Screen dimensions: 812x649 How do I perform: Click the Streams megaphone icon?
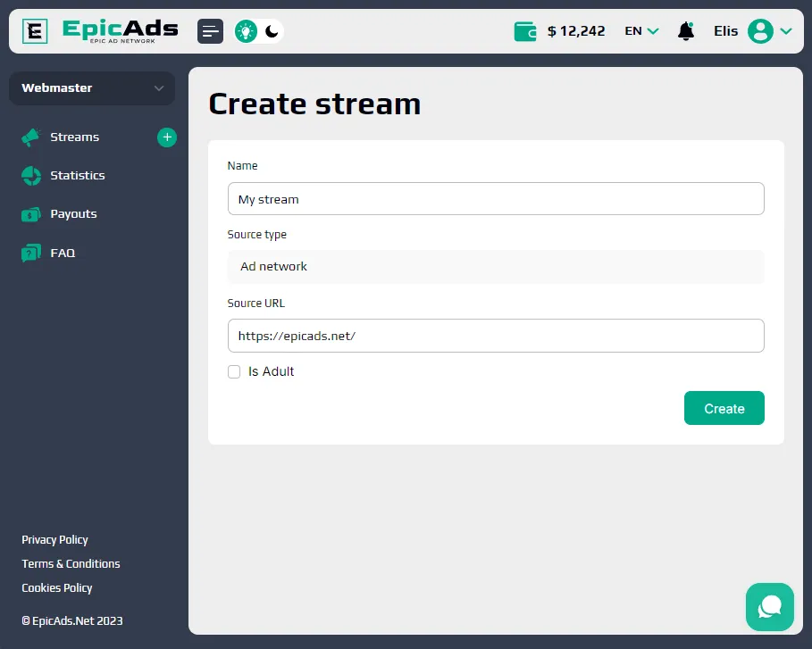(x=31, y=137)
